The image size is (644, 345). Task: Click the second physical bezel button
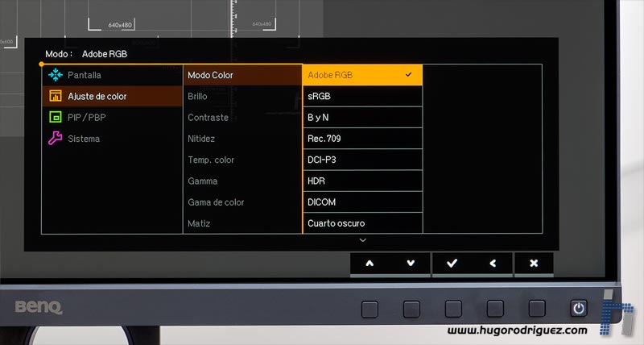tap(411, 309)
